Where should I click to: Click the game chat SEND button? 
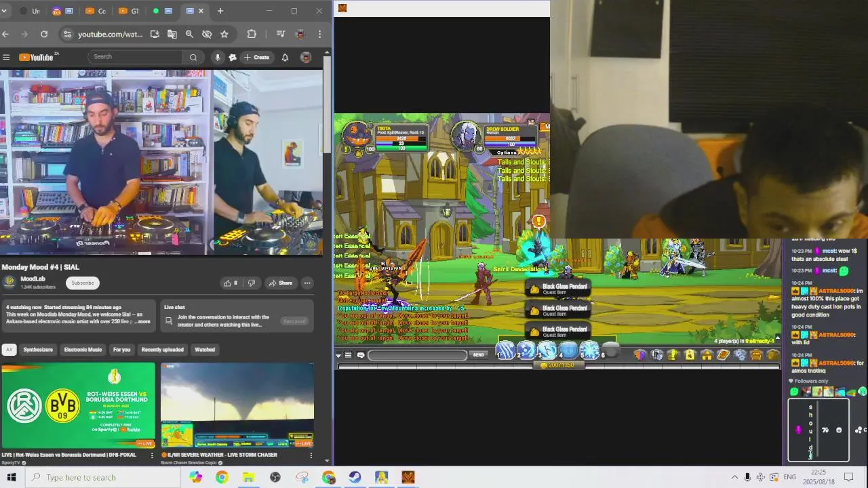478,355
